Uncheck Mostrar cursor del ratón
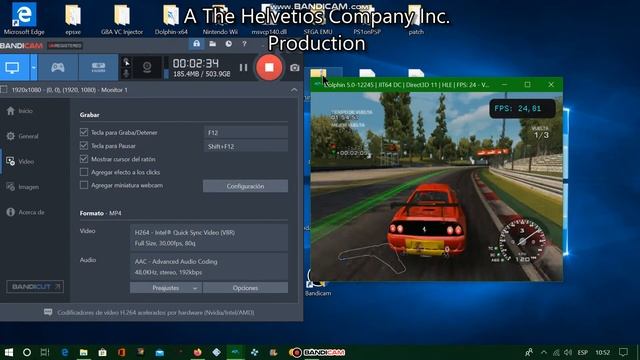Screen dimensions: 640x360 coord(84,159)
